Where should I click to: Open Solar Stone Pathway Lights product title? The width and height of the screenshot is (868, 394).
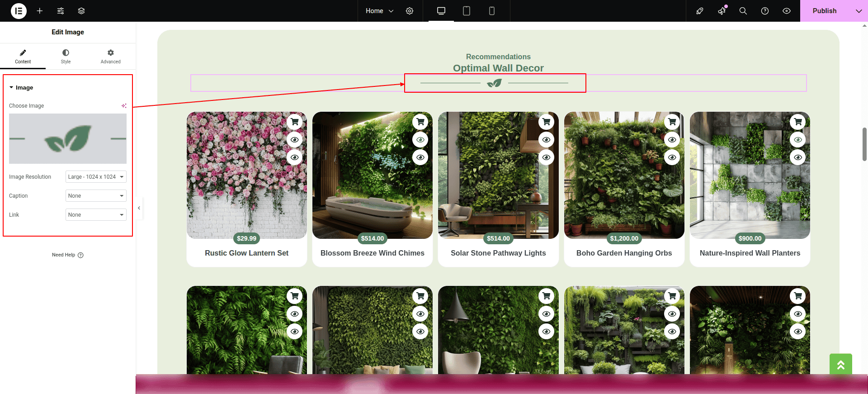[x=498, y=253]
